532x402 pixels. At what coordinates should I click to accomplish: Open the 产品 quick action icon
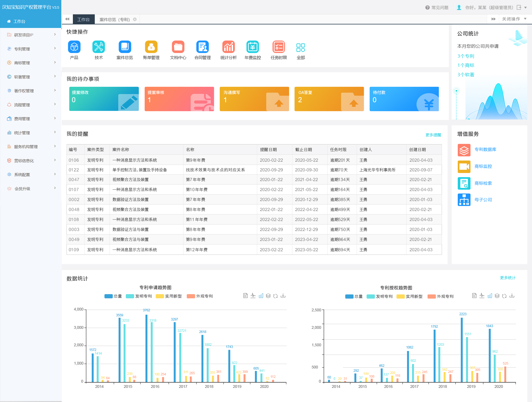coord(74,47)
